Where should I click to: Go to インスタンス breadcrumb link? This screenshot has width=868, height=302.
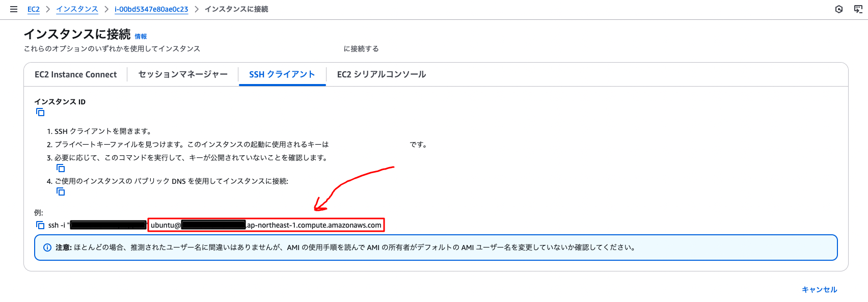click(77, 9)
